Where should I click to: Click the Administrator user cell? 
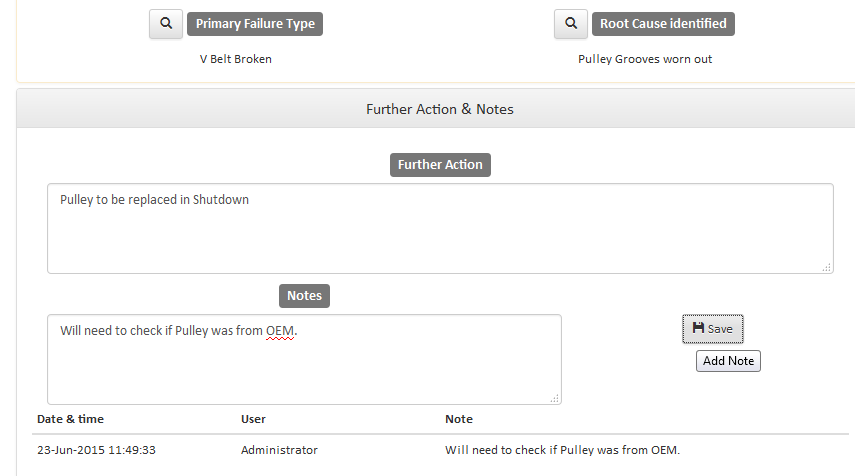(279, 450)
